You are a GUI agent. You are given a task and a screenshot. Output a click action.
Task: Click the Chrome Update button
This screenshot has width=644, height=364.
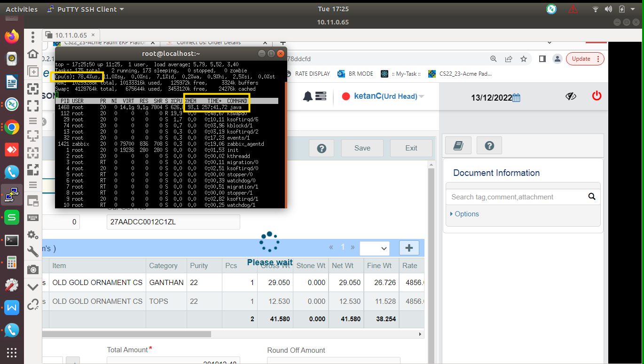585,59
